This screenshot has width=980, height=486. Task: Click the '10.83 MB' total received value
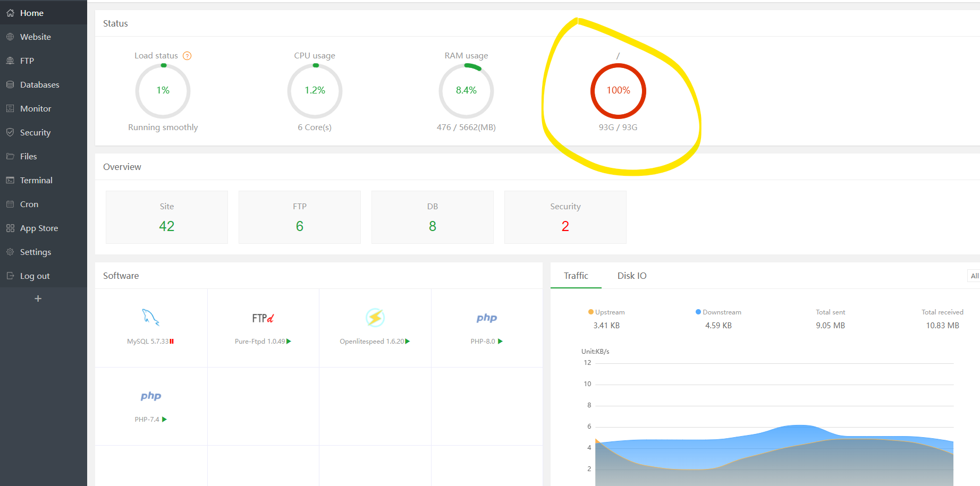(x=943, y=326)
